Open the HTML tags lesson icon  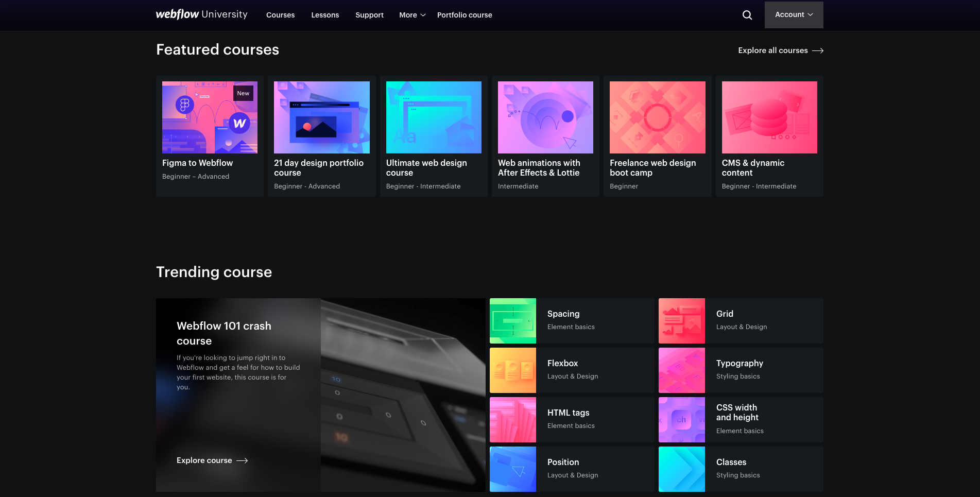513,420
